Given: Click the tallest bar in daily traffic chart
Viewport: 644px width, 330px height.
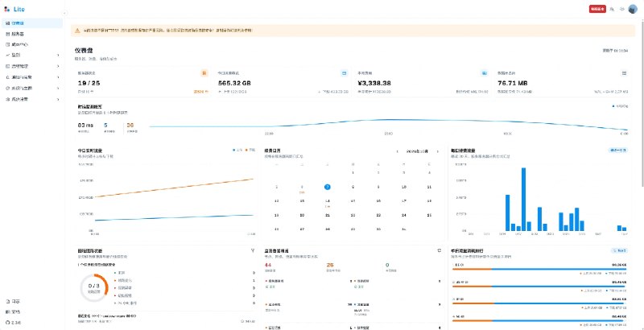Looking at the screenshot, I should pos(524,200).
